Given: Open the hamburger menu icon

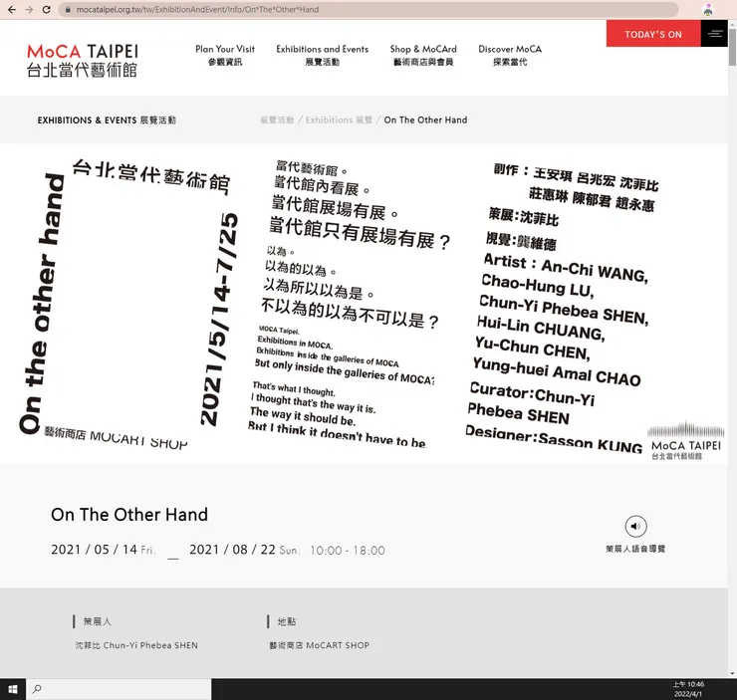Looking at the screenshot, I should tap(715, 33).
